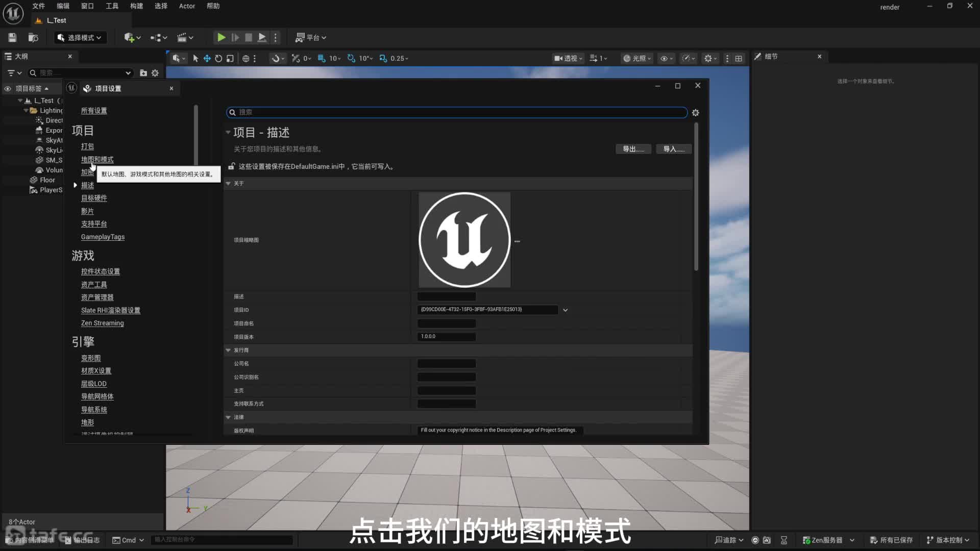Screen dimensions: 980x551
Task: Open the Actor menu
Action: point(187,6)
